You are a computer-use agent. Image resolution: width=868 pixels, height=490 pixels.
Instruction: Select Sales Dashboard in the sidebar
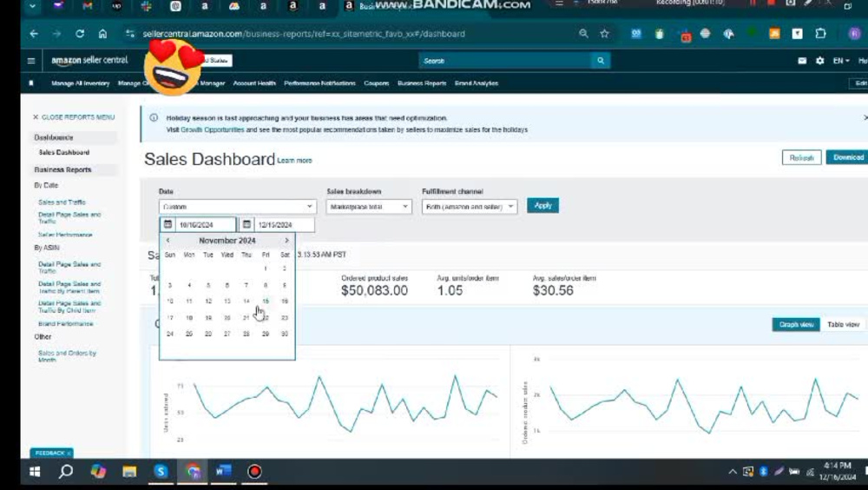pyautogui.click(x=64, y=152)
